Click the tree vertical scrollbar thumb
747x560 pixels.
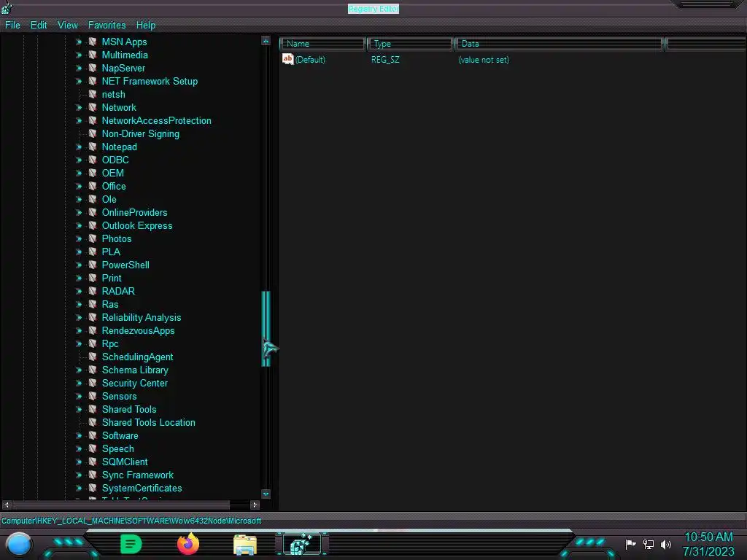pyautogui.click(x=266, y=329)
